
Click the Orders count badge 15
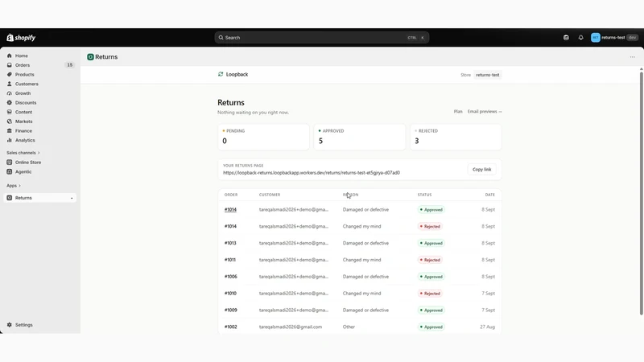coord(70,65)
